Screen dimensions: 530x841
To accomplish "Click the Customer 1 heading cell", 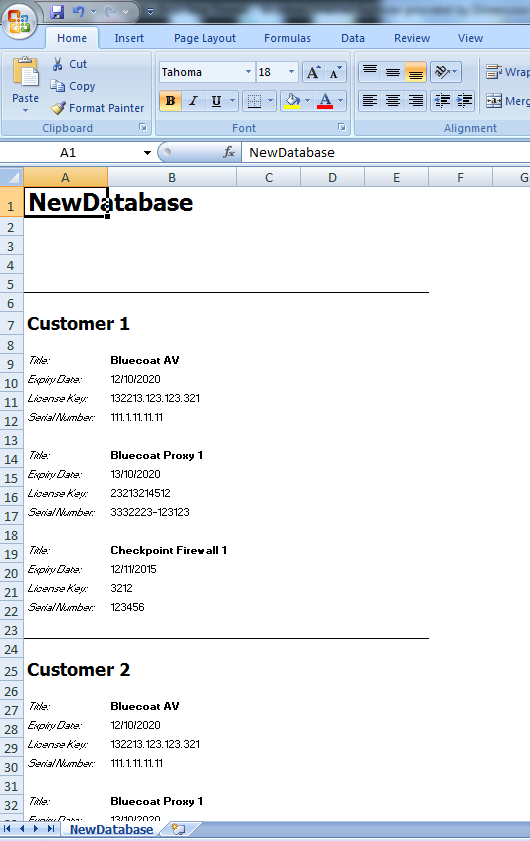I will (78, 324).
